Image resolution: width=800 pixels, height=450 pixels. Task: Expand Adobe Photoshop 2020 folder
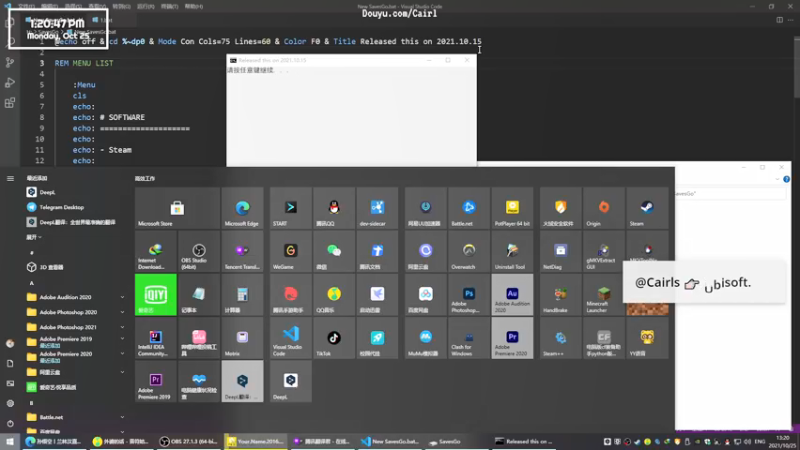(x=76, y=312)
